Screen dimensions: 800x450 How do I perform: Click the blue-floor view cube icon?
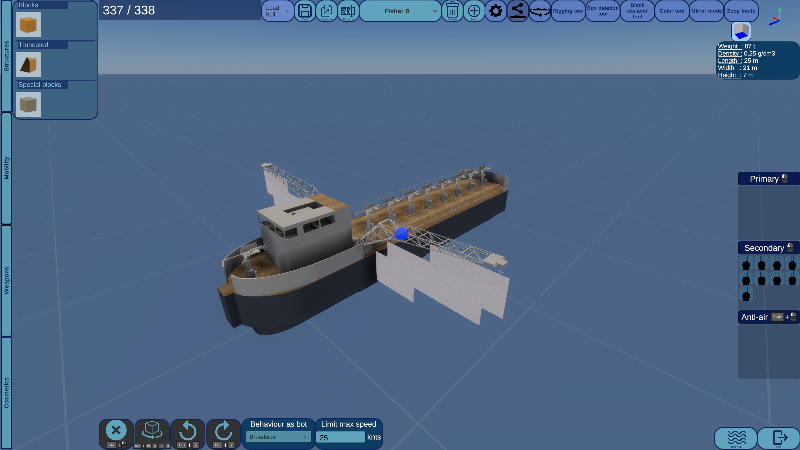coord(741,32)
